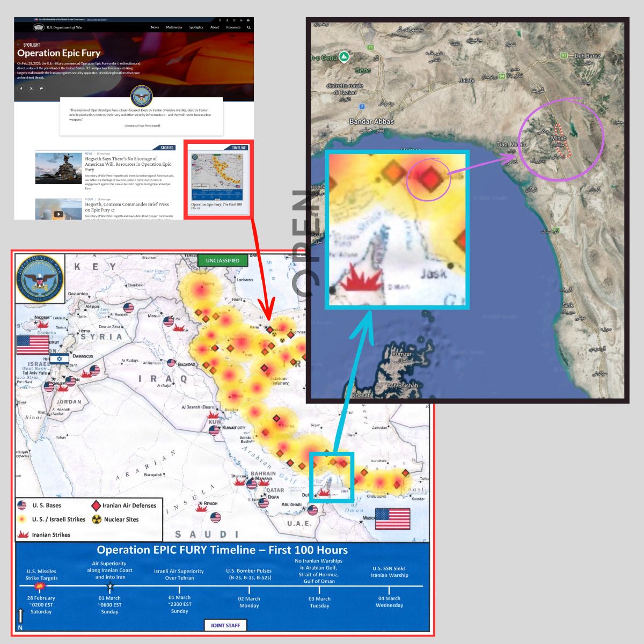This screenshot has height=644, width=644.
Task: Open the YouTube icon in the top banner
Action: 247,19
